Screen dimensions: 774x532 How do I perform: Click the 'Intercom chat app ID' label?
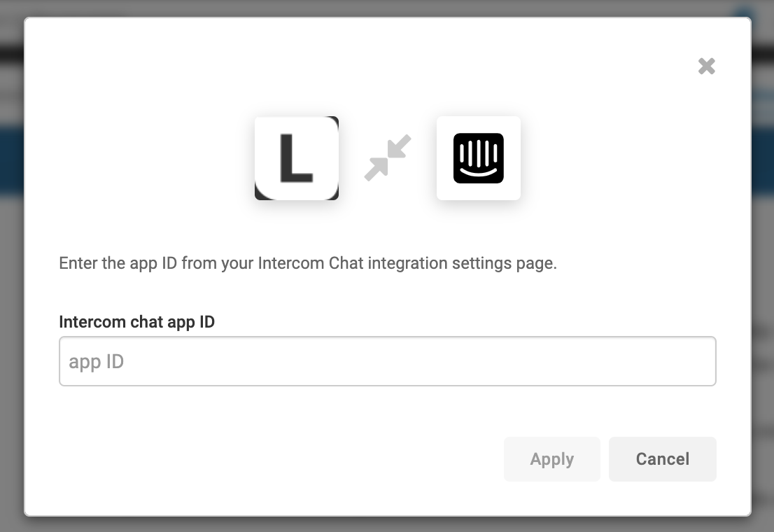[136, 322]
